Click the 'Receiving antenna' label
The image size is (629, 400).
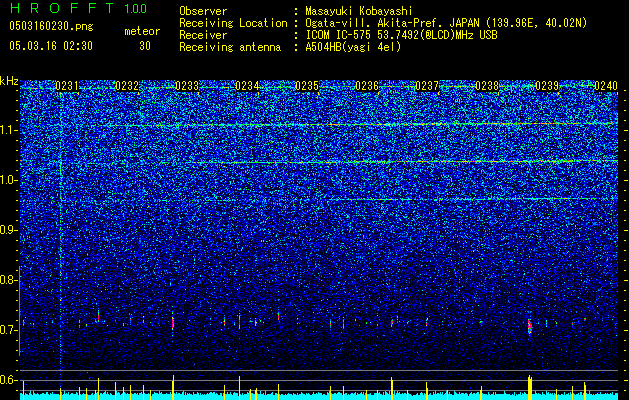(x=230, y=47)
